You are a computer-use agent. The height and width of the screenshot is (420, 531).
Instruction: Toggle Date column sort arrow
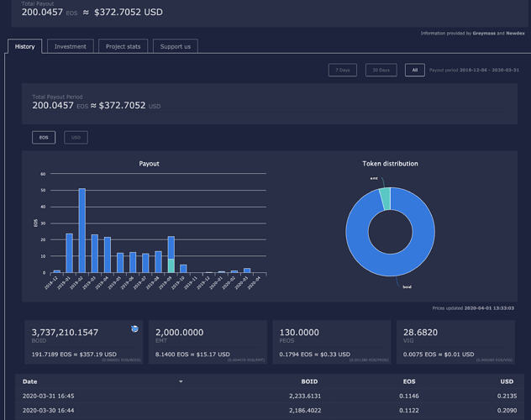point(181,381)
